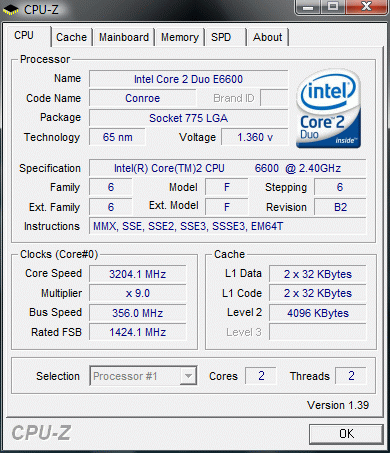Click the Voltage value field
Image resolution: width=390 pixels, height=453 pixels.
255,137
